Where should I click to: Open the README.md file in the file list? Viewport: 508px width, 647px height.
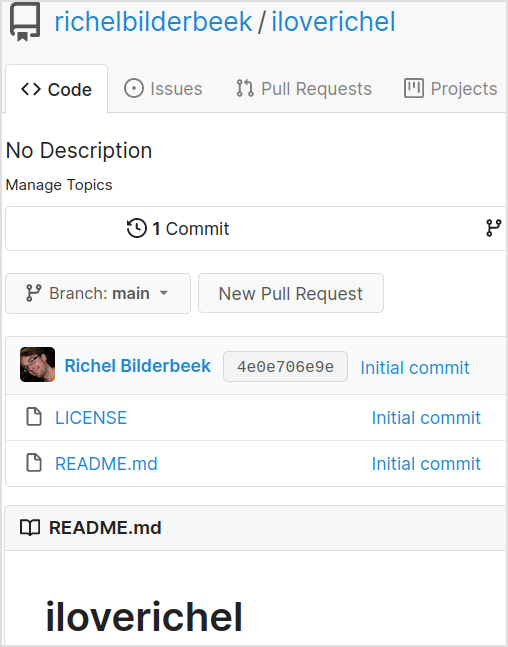106,464
